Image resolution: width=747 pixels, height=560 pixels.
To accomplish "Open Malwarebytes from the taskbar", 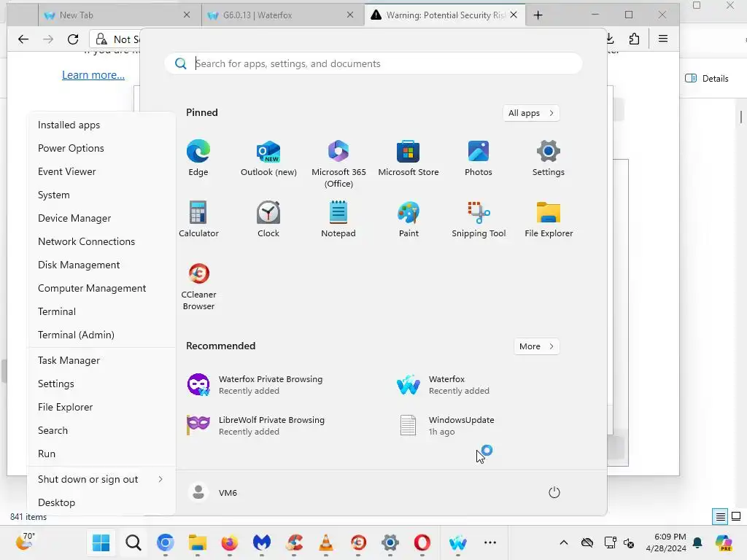I will (262, 542).
